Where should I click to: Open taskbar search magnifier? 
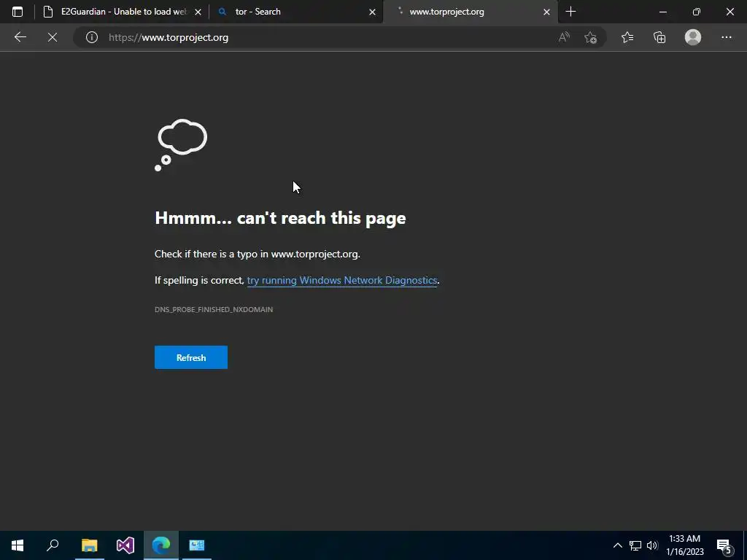click(53, 545)
